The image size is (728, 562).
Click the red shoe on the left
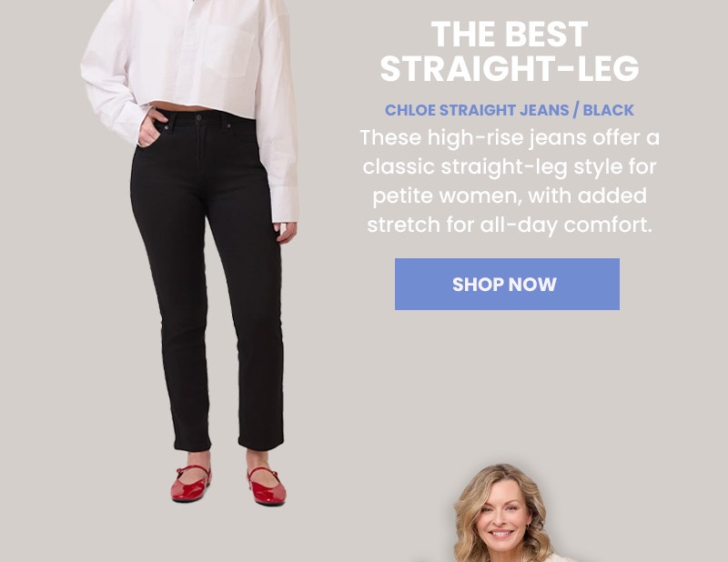point(191,484)
